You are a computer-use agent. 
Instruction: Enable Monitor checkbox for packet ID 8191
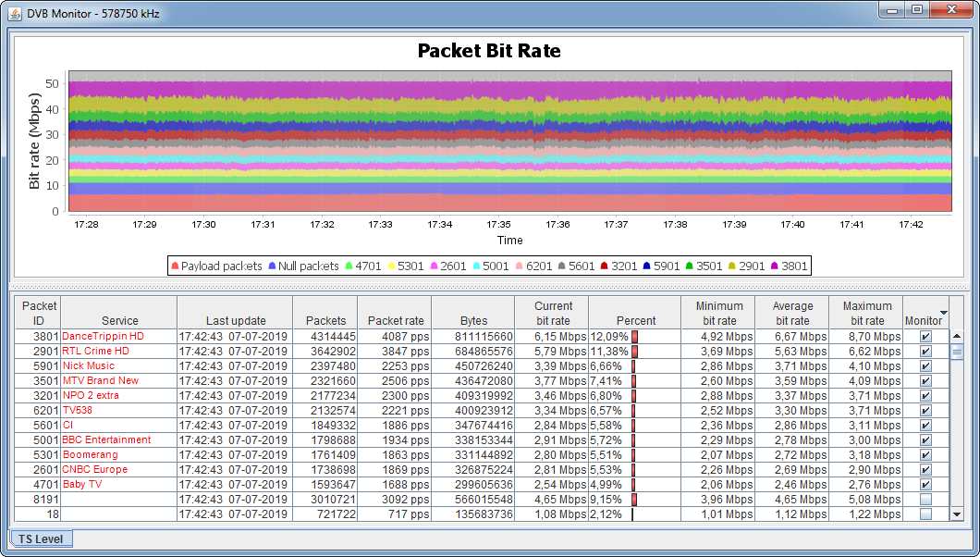click(x=925, y=500)
